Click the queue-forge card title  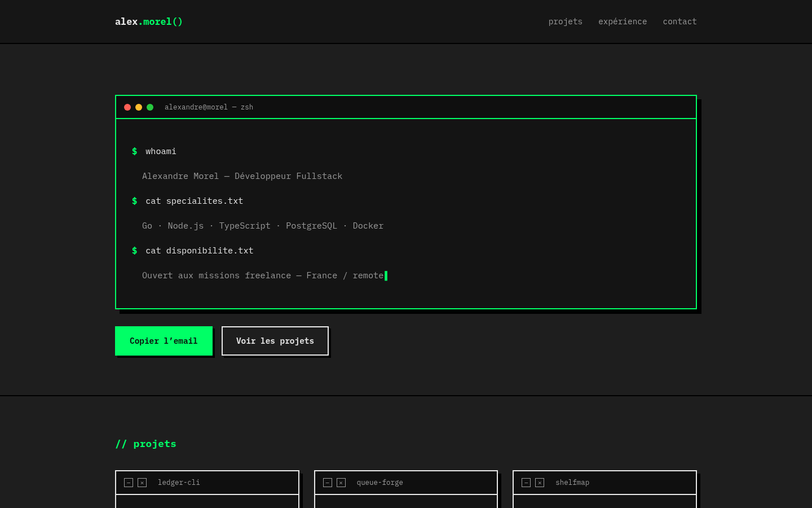[x=379, y=483]
